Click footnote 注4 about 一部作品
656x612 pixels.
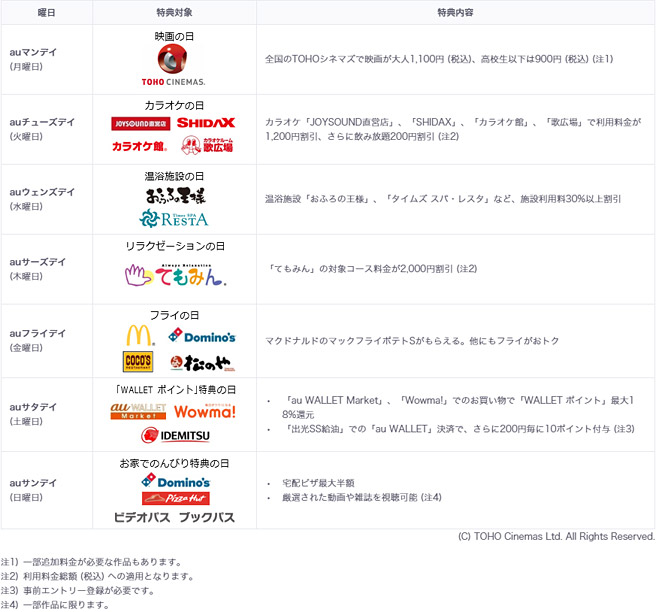tap(55, 605)
